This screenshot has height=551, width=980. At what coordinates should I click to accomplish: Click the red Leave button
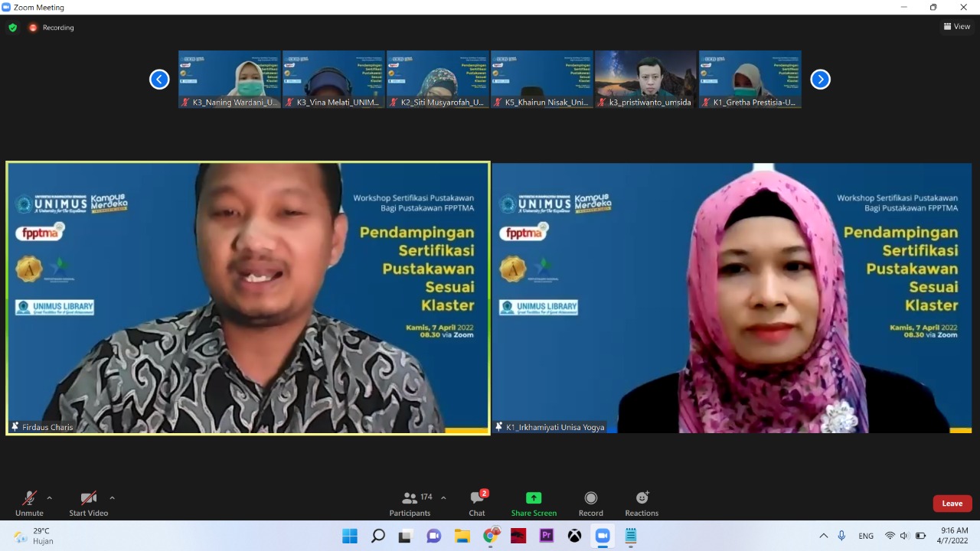(x=952, y=504)
